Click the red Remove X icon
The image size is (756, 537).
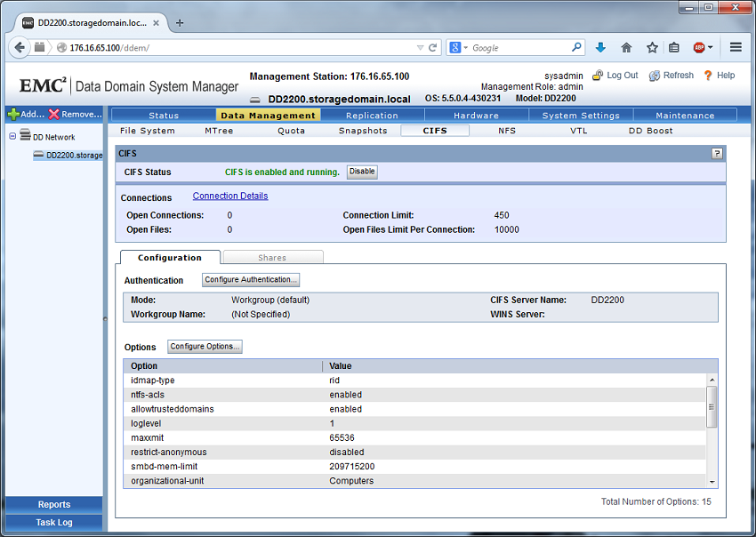54,114
